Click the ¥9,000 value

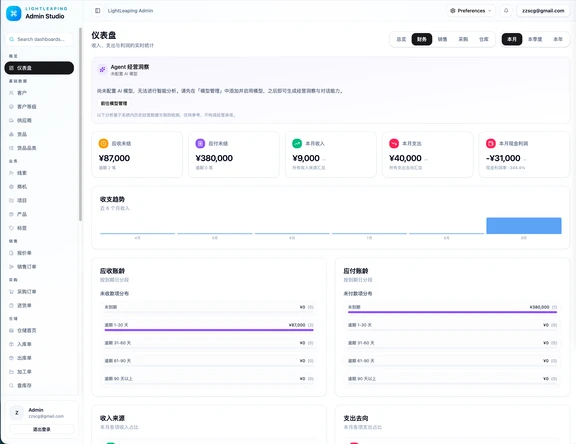pyautogui.click(x=306, y=158)
